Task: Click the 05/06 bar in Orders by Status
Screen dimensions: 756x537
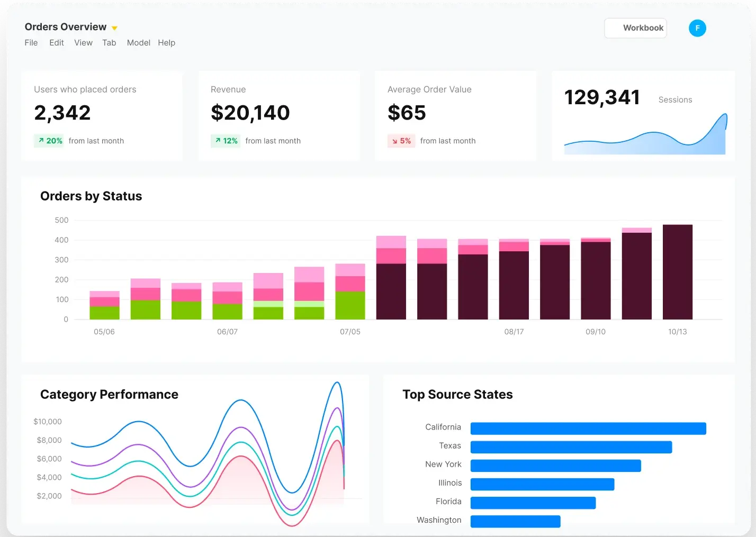Action: 104,305
